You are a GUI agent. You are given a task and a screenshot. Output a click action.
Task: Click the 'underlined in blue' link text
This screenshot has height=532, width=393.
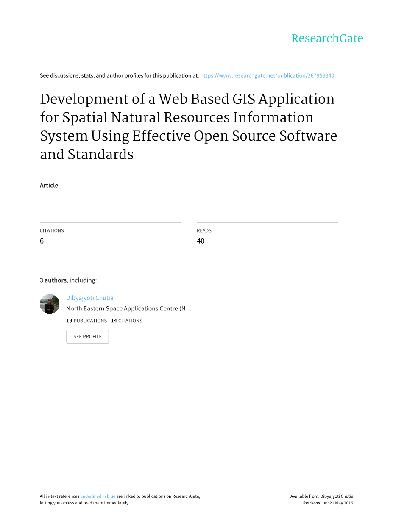point(98,496)
